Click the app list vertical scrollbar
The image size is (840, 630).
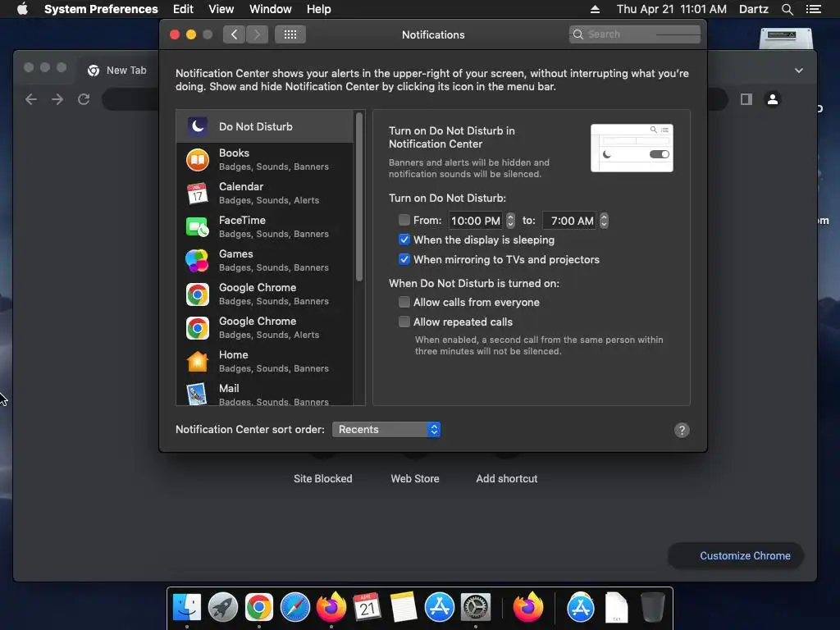pos(359,196)
